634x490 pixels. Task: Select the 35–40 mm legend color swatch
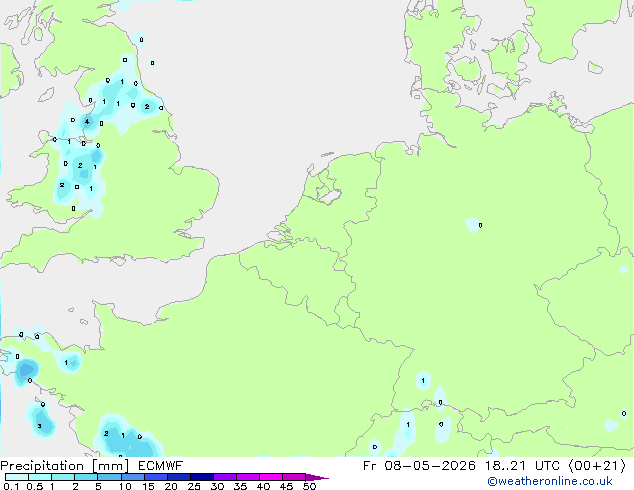[248, 477]
